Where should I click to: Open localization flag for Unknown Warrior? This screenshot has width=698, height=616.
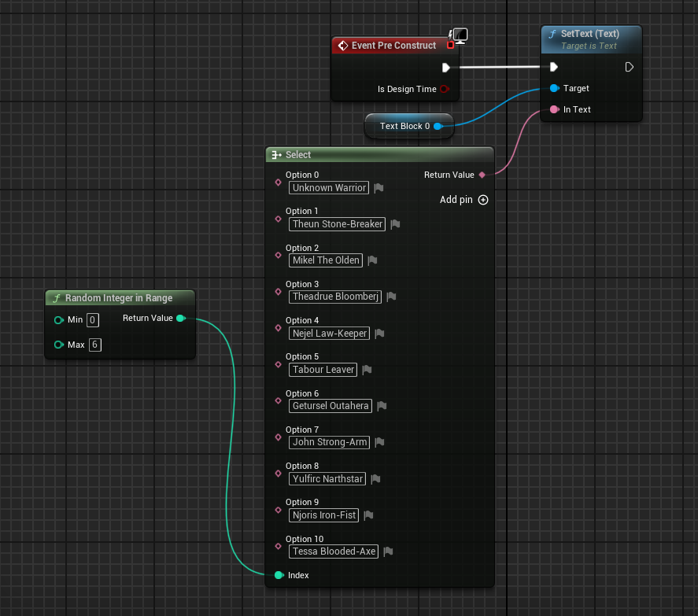point(379,188)
